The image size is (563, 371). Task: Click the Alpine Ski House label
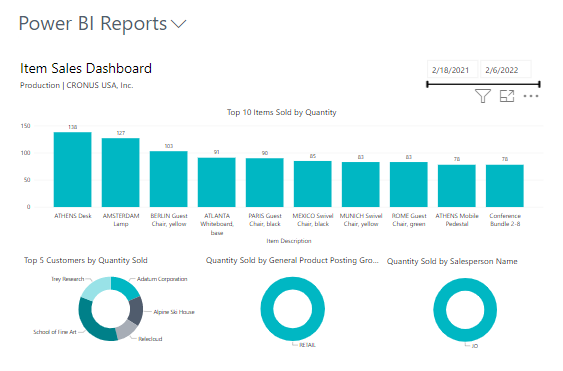pyautogui.click(x=174, y=312)
